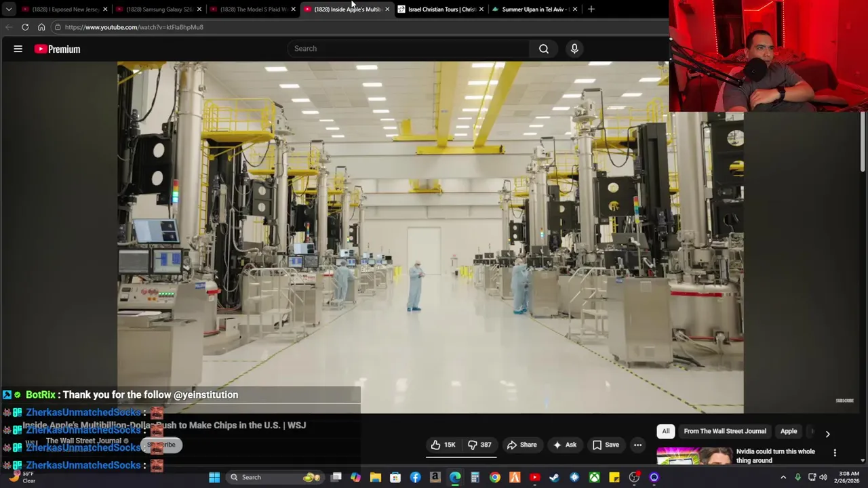Open the clock showing 3:08 AM
868x488 pixels.
849,477
